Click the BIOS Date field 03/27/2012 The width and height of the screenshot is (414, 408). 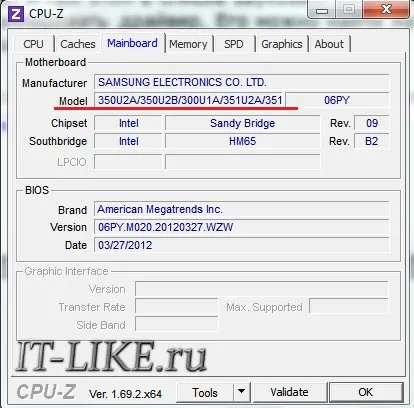tap(241, 245)
